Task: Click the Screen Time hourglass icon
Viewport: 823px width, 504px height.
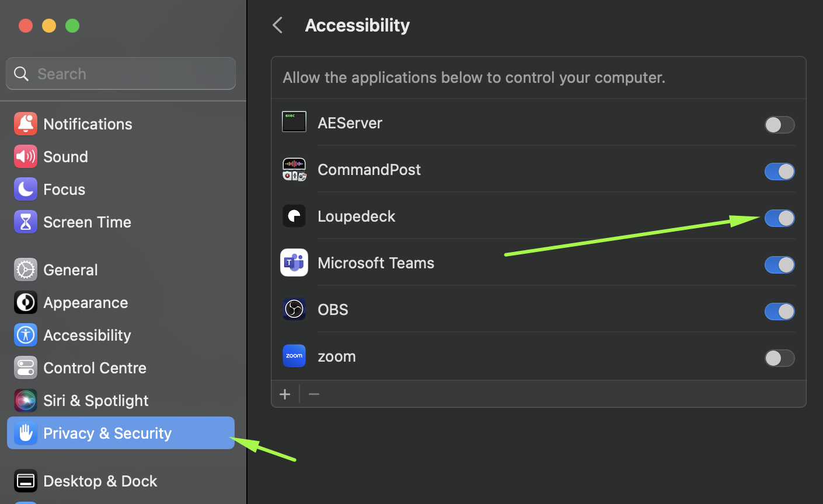Action: 26,222
